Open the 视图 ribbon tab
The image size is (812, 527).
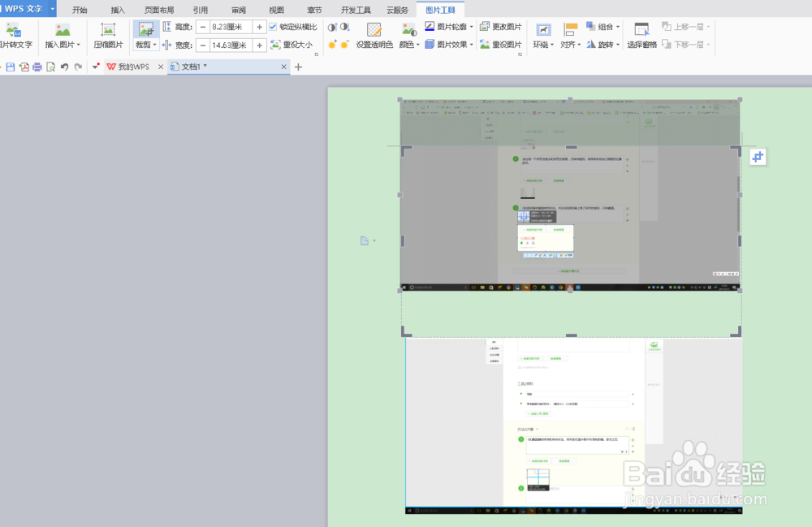pyautogui.click(x=277, y=10)
